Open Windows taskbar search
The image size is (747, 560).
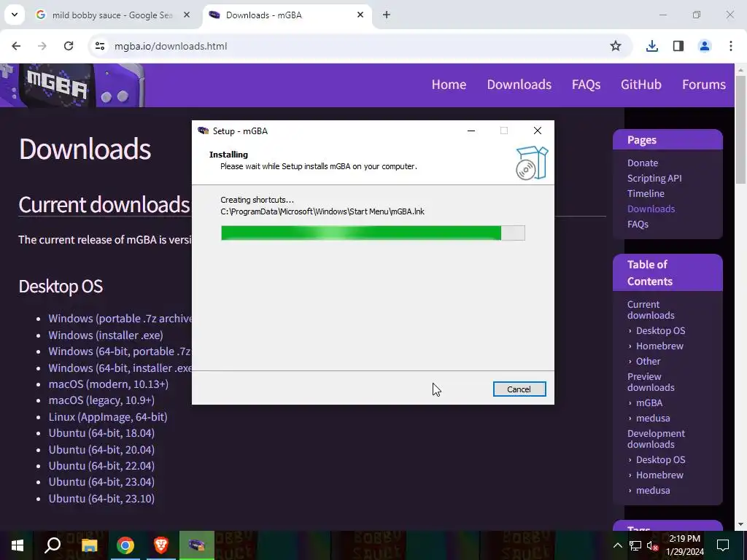[x=53, y=545]
